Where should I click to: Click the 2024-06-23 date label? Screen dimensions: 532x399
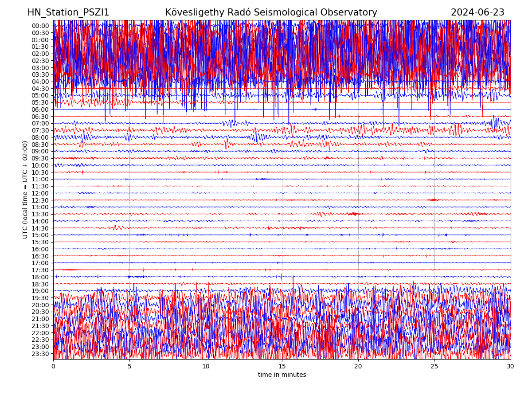point(477,12)
